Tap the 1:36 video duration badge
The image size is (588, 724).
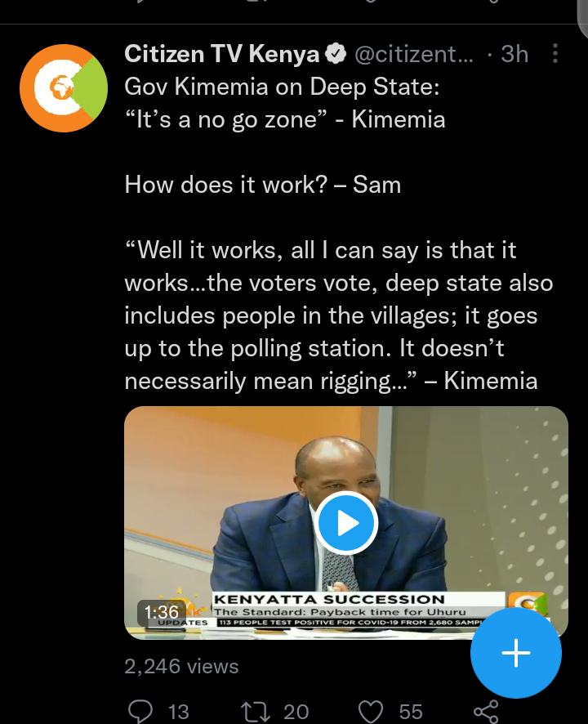click(x=162, y=612)
